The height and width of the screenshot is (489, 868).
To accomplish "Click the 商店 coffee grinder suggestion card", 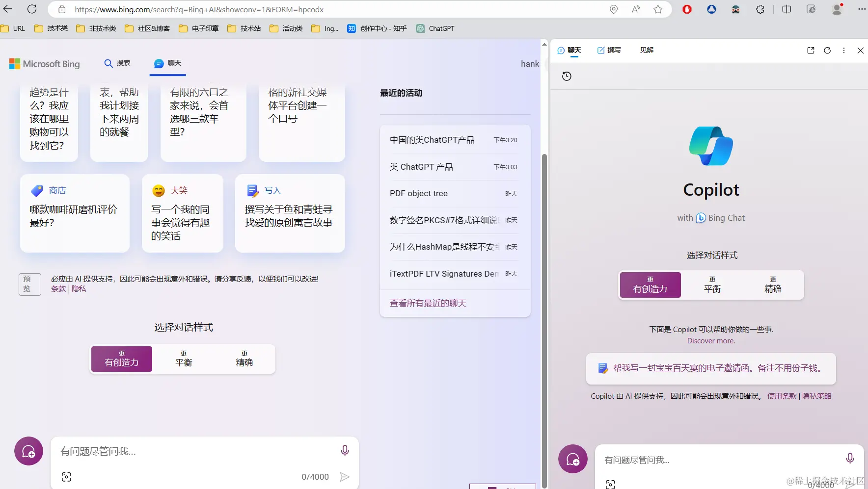I will click(x=75, y=213).
